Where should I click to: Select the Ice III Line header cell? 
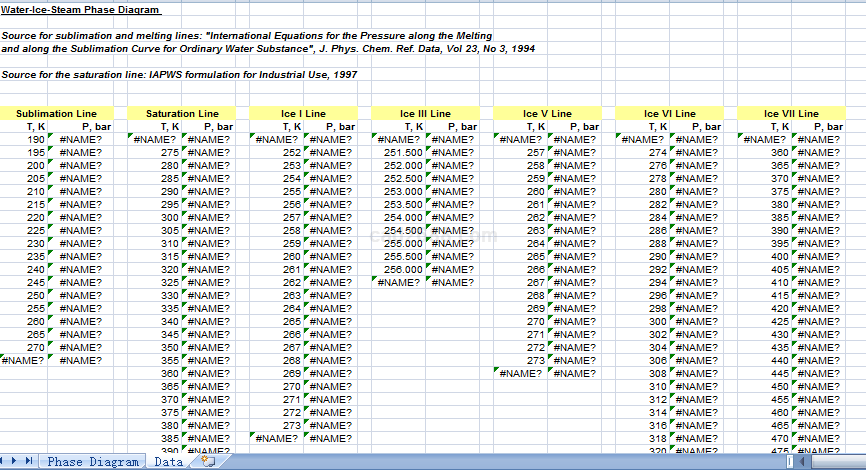425,114
